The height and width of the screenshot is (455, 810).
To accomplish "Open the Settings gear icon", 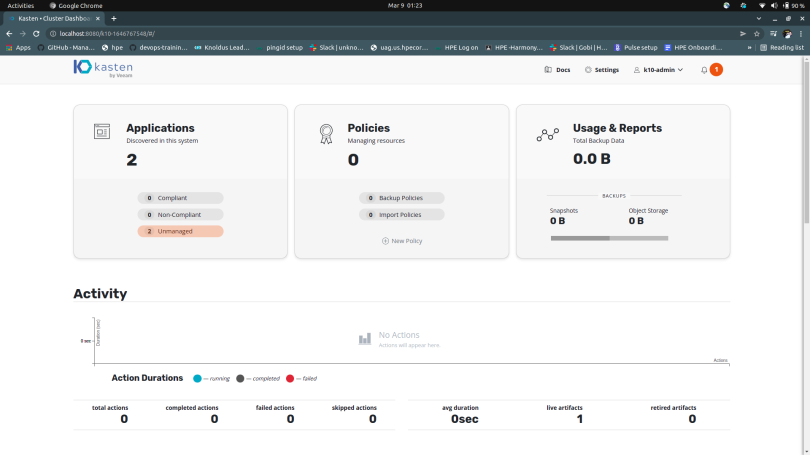I will [588, 70].
